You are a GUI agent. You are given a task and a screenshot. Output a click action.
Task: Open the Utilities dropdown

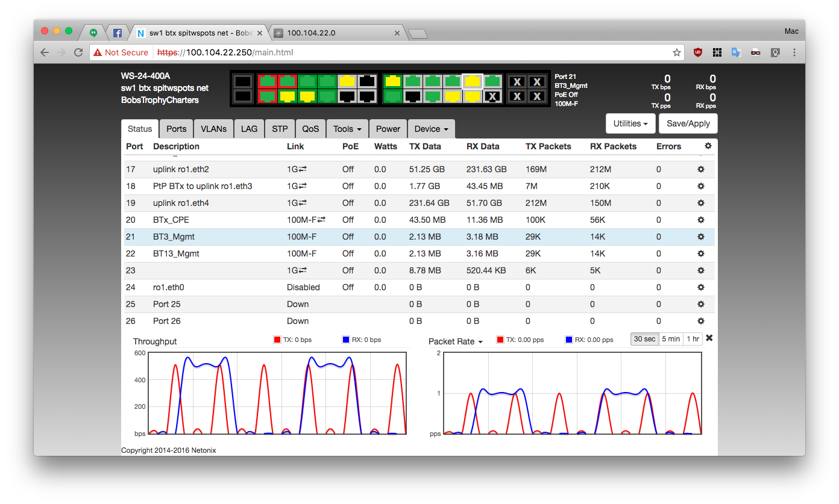630,123
